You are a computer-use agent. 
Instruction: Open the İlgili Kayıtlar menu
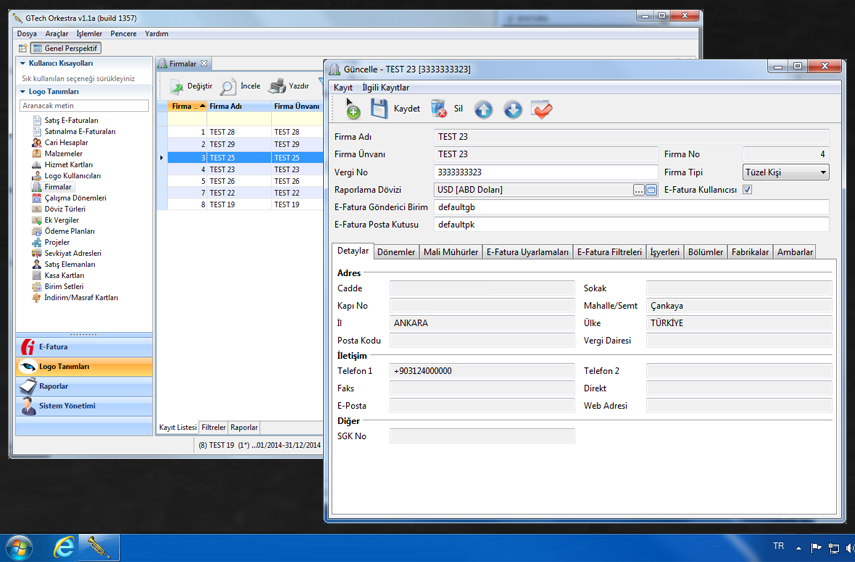tap(385, 88)
